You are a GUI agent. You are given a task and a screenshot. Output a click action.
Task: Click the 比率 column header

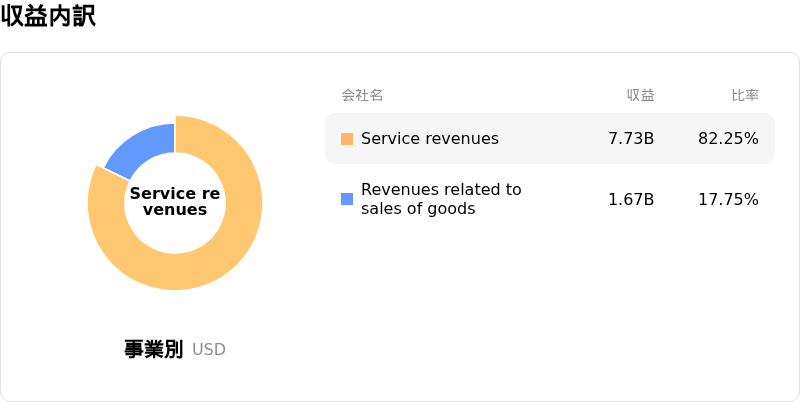tap(744, 95)
